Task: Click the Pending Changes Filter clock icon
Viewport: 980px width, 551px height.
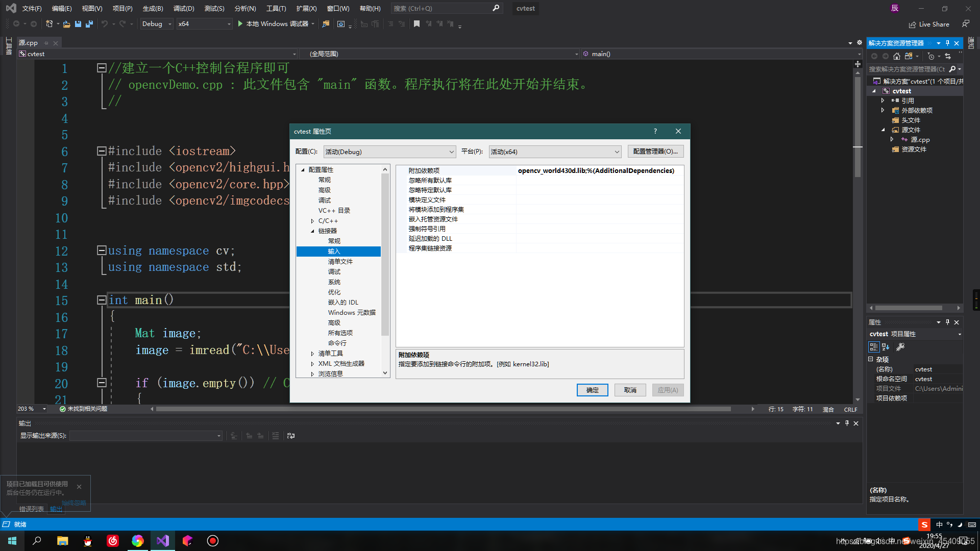Action: [931, 56]
